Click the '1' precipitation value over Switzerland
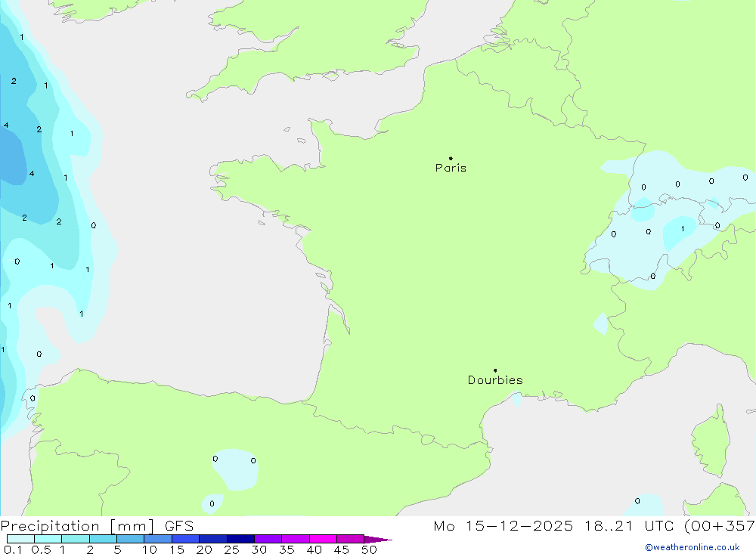The height and width of the screenshot is (554, 756). (x=682, y=229)
